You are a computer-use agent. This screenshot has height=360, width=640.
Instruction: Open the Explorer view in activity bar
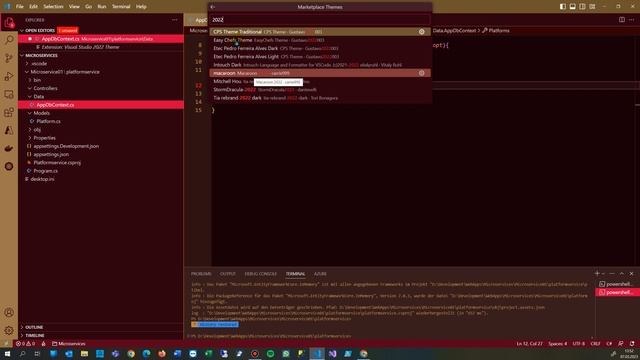click(9, 23)
